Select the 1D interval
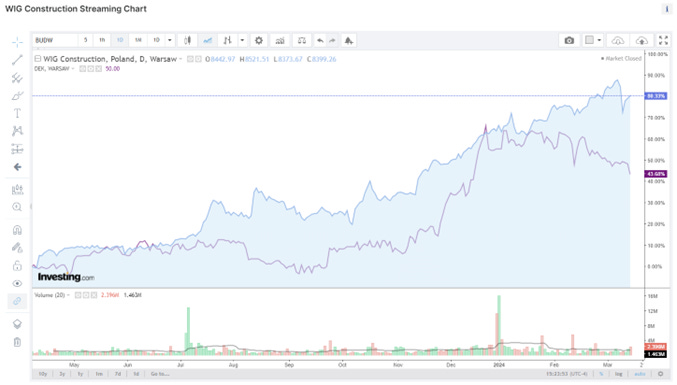Image resolution: width=677 pixels, height=385 pixels. (120, 40)
